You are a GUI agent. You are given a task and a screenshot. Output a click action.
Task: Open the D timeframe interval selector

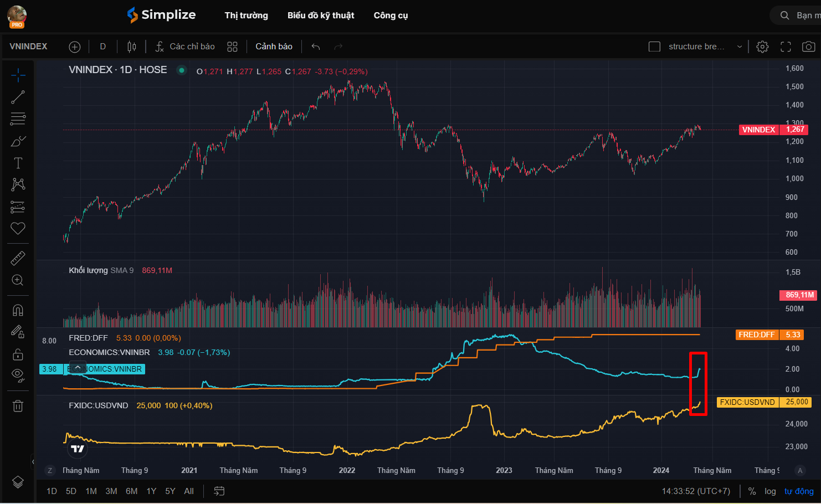tap(102, 47)
